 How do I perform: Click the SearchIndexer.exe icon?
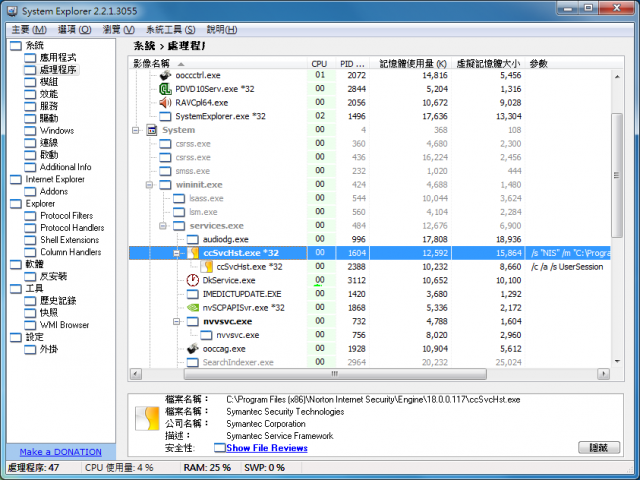pos(193,362)
